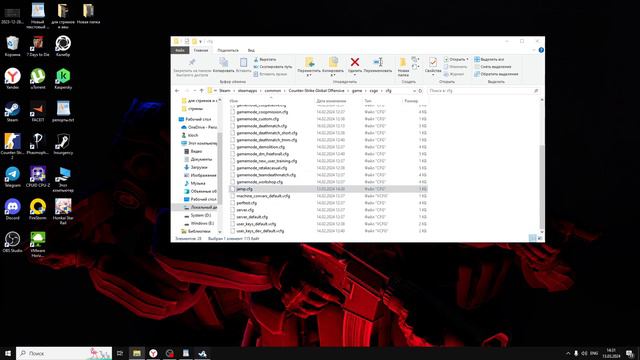Select gamemode_workshop.cfg file
Image resolution: width=640 pixels, height=360 pixels.
[260, 182]
